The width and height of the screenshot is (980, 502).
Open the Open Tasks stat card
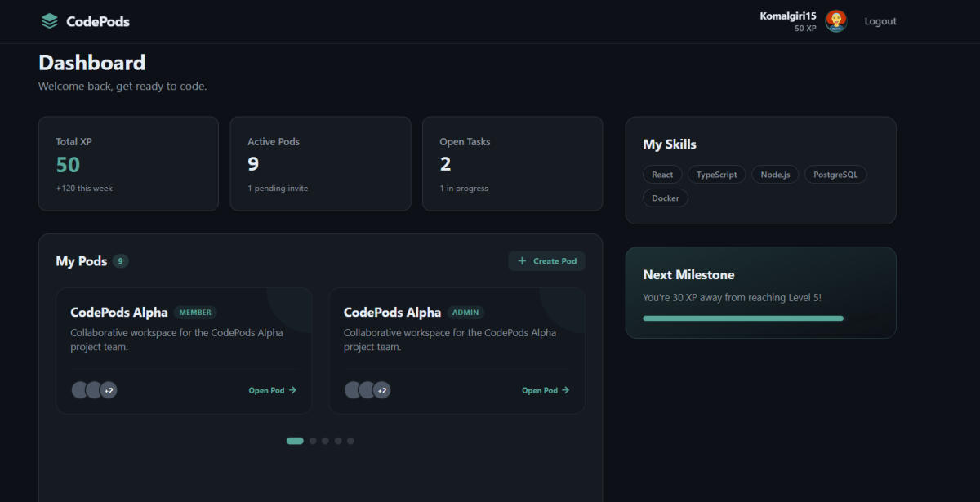(512, 163)
